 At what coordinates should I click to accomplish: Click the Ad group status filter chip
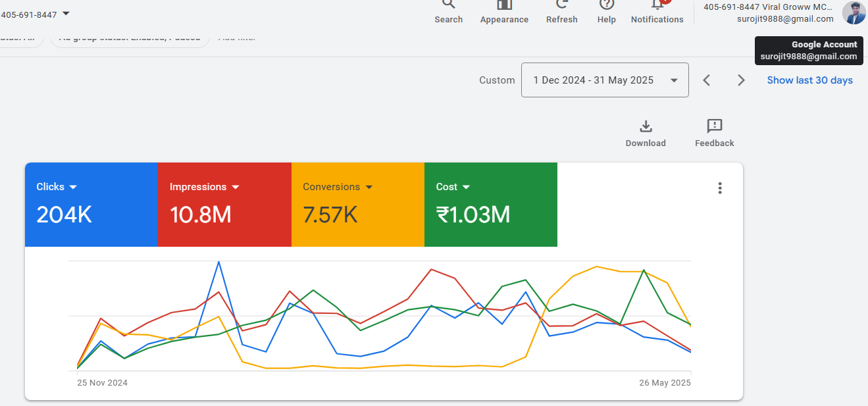click(x=130, y=38)
